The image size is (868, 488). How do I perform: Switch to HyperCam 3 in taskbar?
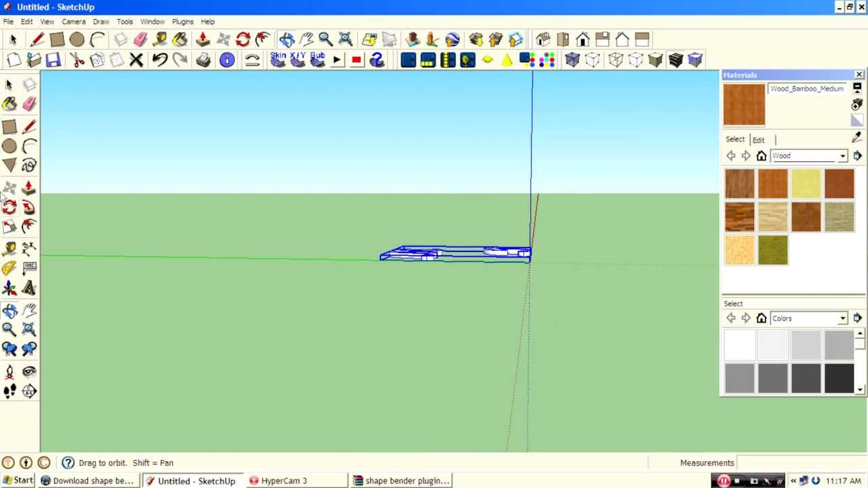[x=278, y=481]
